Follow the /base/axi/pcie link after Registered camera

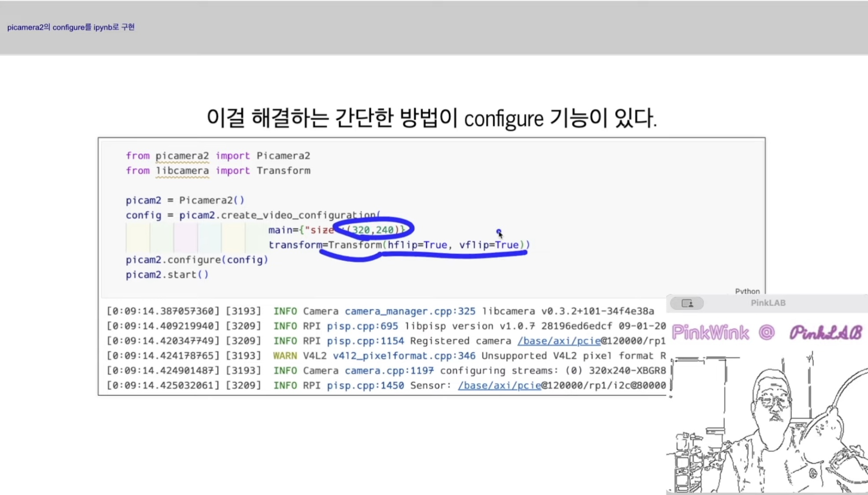[558, 341]
